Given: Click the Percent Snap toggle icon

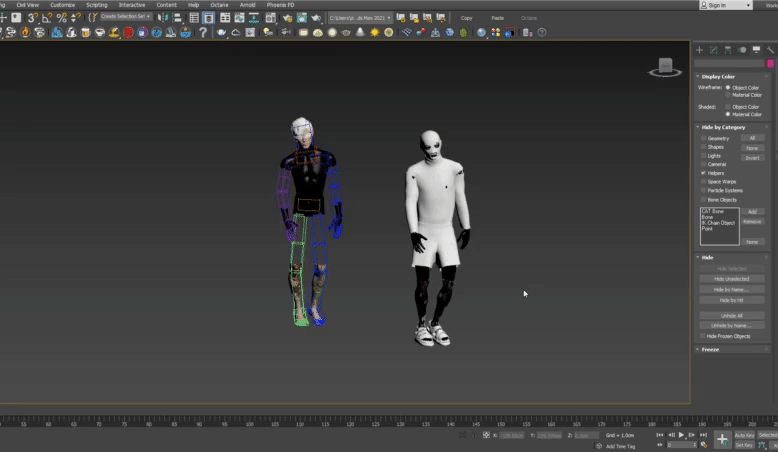Looking at the screenshot, I should pyautogui.click(x=62, y=18).
